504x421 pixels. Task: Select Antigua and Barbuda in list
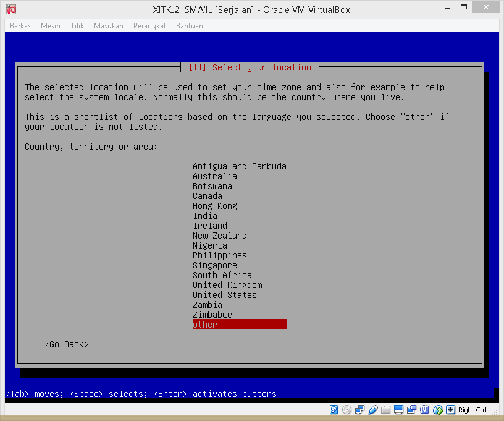240,166
